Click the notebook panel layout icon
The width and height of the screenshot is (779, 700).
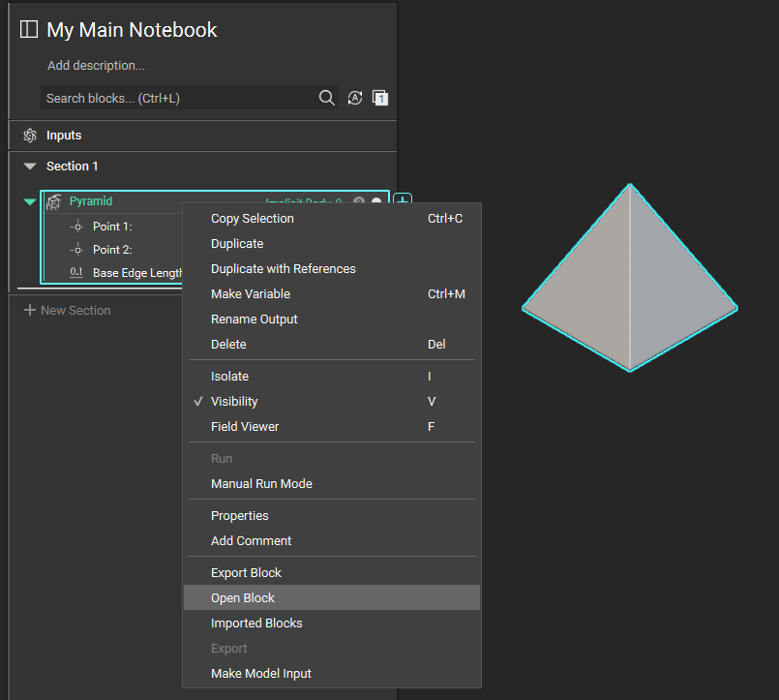[29, 29]
